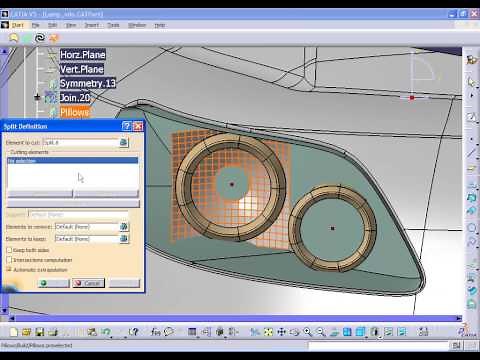The width and height of the screenshot is (480, 360).
Task: Click the View Mode shading icon
Action: 375,332
